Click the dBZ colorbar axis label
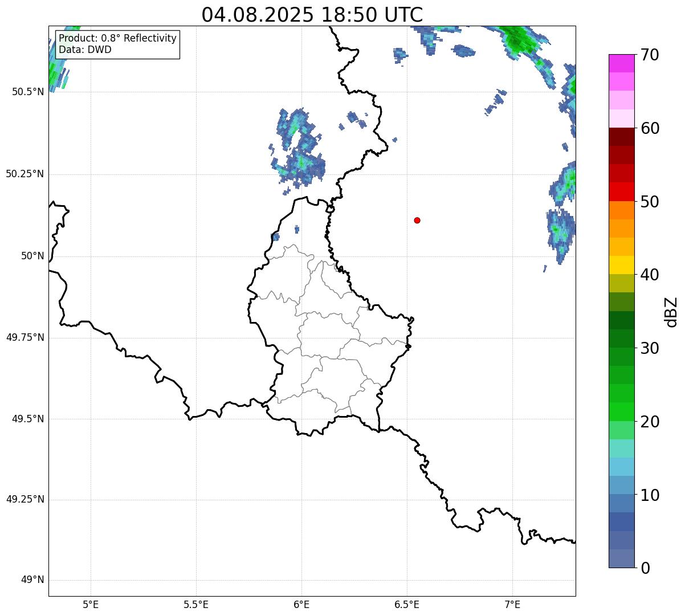Screen dimensions: 685x616 (x=671, y=311)
